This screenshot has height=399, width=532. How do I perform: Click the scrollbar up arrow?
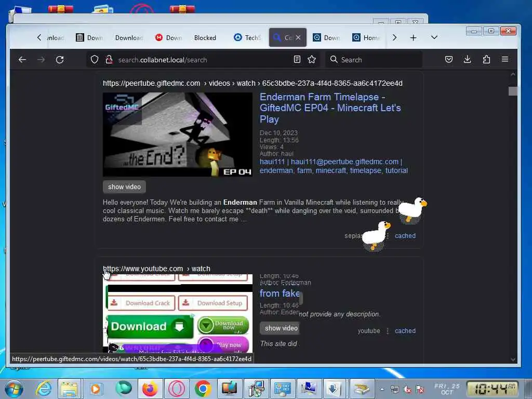point(513,74)
